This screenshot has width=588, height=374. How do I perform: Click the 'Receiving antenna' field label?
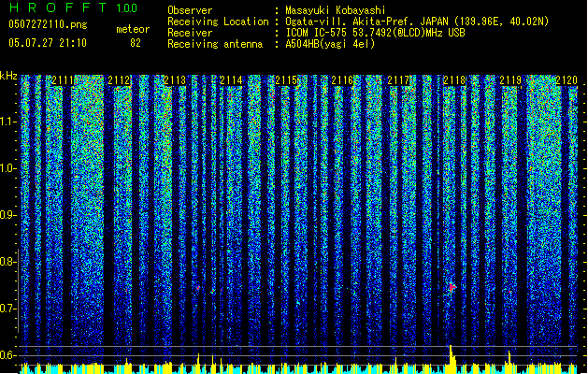coord(215,44)
